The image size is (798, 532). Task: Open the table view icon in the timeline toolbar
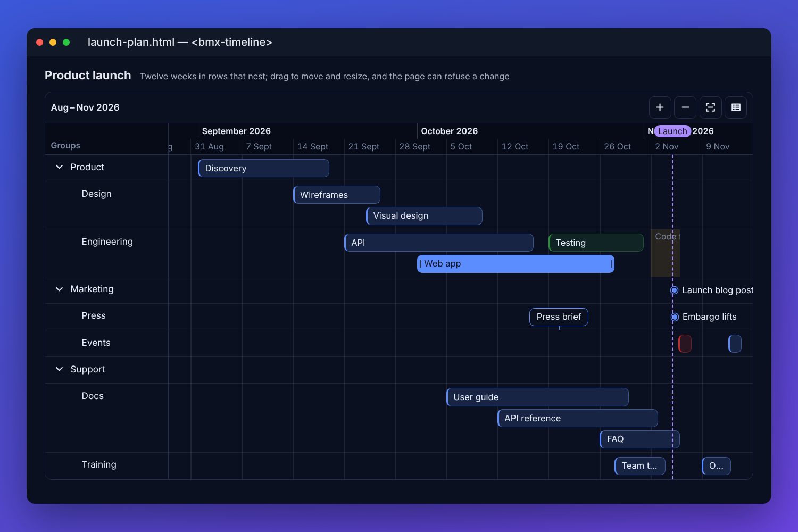pyautogui.click(x=736, y=107)
